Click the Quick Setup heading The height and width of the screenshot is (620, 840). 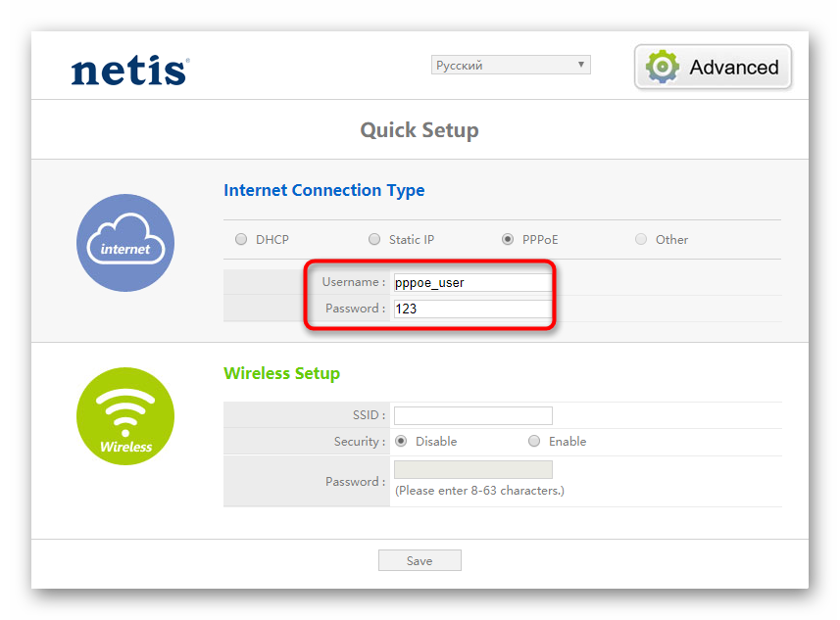point(420,130)
